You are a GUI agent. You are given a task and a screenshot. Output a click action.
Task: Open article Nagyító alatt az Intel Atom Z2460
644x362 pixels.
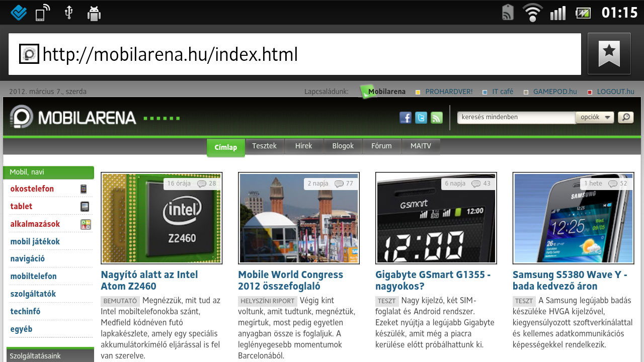[149, 281]
